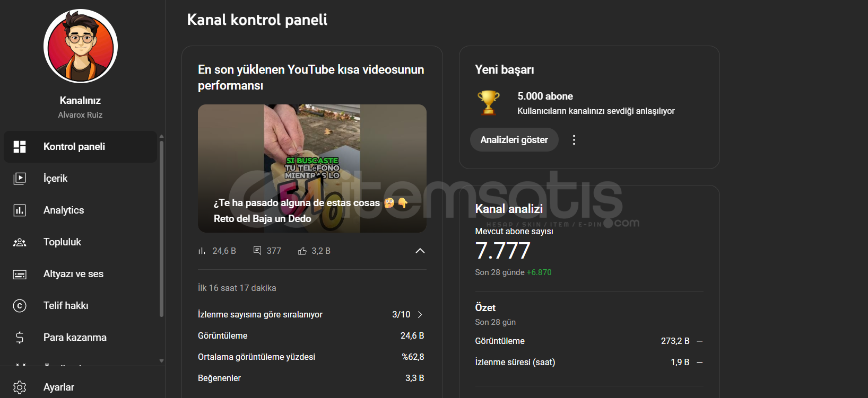Open the three-dot menu beside Analizleri göster
The height and width of the screenshot is (398, 868).
(x=574, y=140)
